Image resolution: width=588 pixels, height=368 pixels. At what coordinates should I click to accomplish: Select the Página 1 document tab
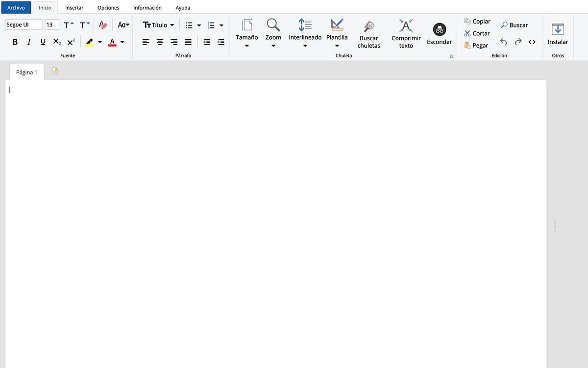[27, 72]
